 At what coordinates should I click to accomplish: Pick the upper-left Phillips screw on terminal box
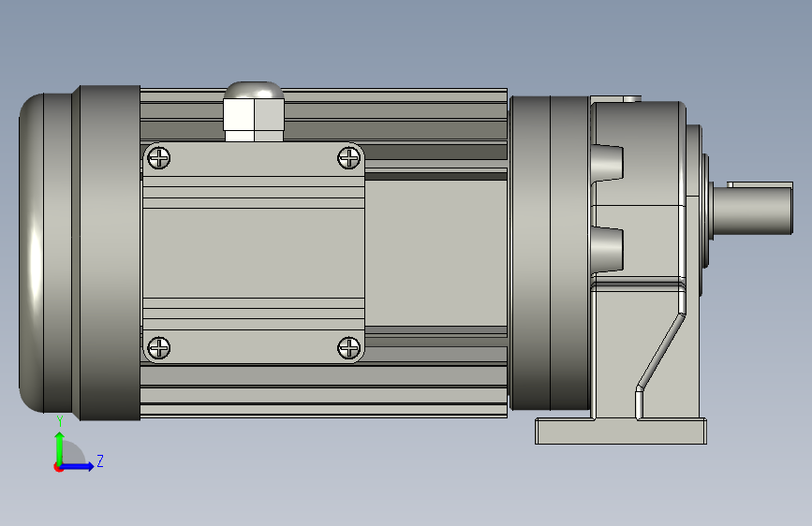click(x=159, y=158)
